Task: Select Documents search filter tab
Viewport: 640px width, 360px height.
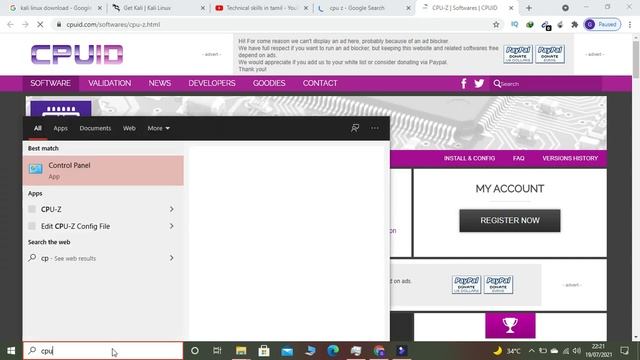Action: pos(95,128)
